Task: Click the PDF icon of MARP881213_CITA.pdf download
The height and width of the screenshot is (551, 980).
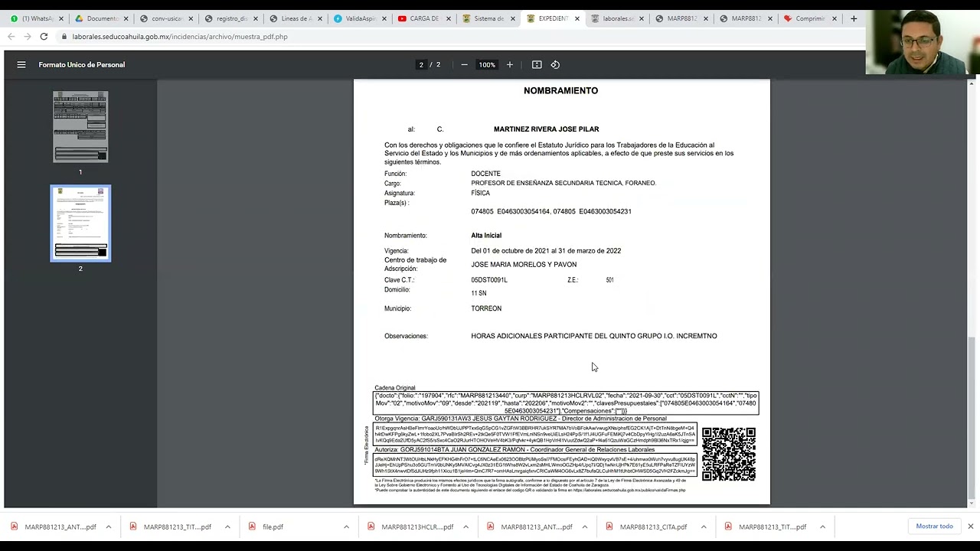Action: pos(609,527)
